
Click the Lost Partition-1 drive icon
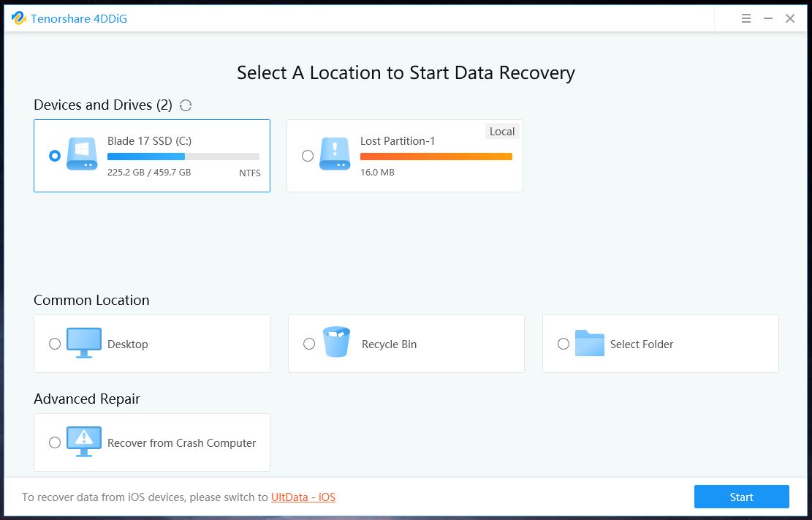pos(335,155)
